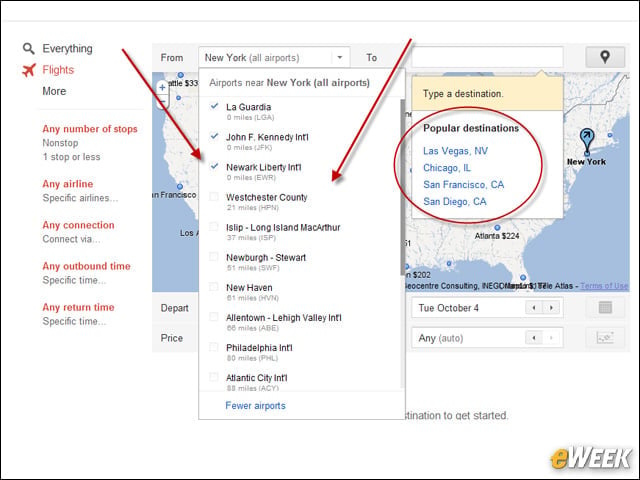Select 1 stop or less filter
Screen dimensions: 640x480
(71, 157)
